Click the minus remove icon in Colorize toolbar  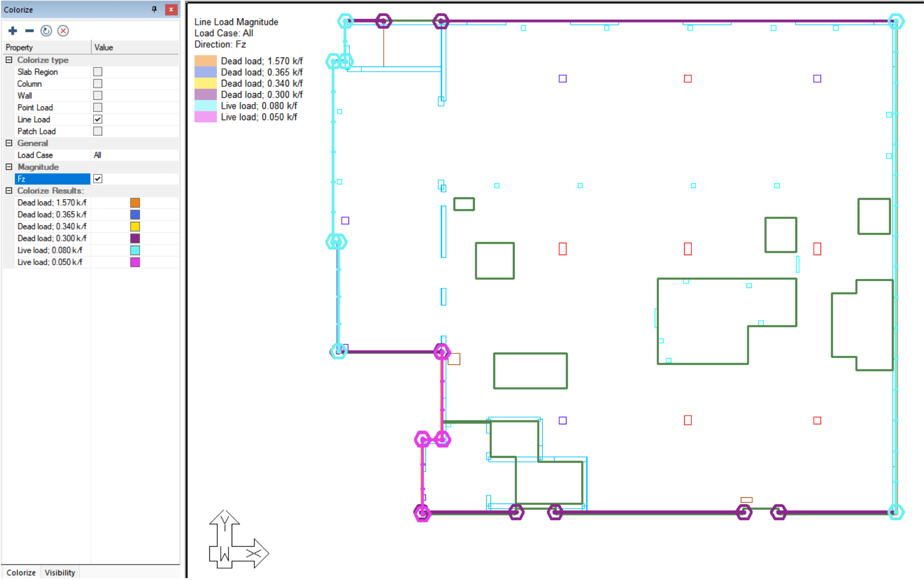[x=29, y=31]
